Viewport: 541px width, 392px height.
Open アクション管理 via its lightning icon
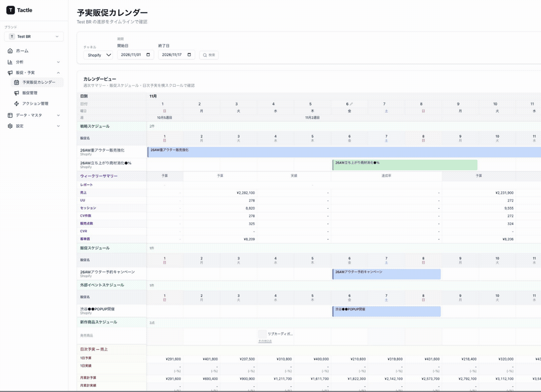16,104
